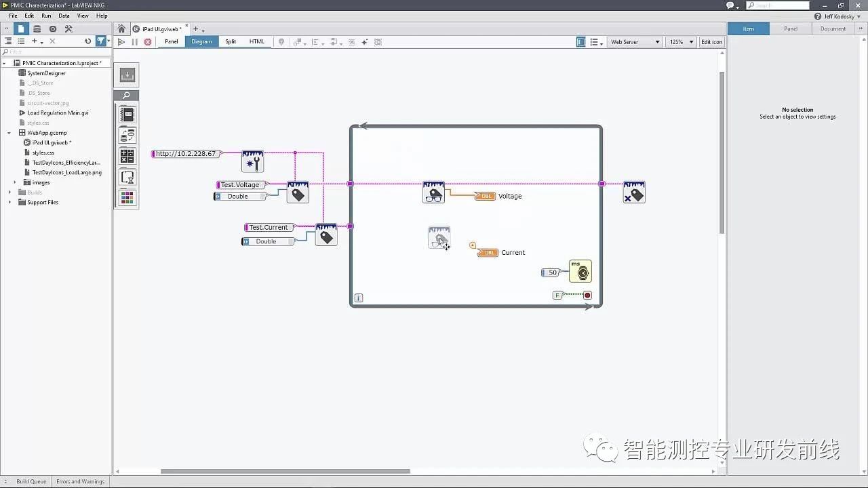Screen dimensions: 868x488
Task: Select the Diagram view tab
Action: point(201,42)
